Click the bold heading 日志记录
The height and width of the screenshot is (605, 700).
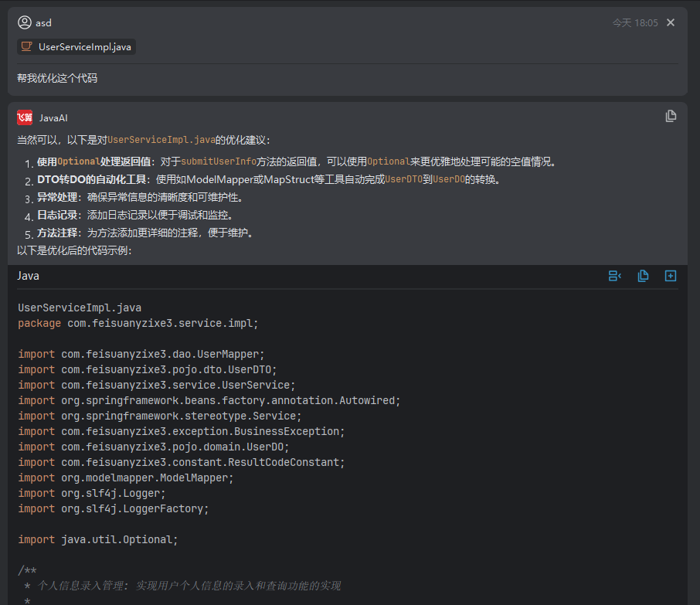pos(57,216)
